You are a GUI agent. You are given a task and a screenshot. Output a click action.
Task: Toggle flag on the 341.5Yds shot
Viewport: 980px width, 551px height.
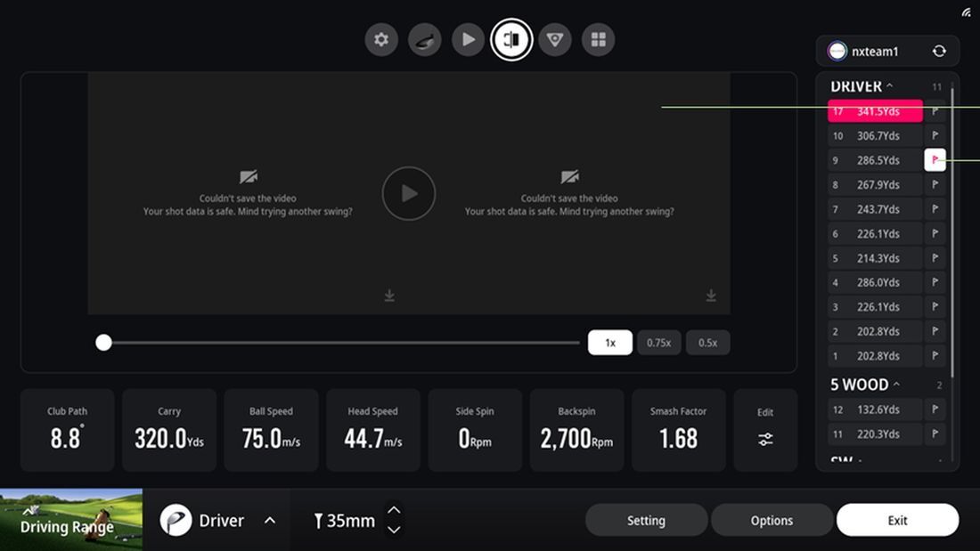point(935,111)
